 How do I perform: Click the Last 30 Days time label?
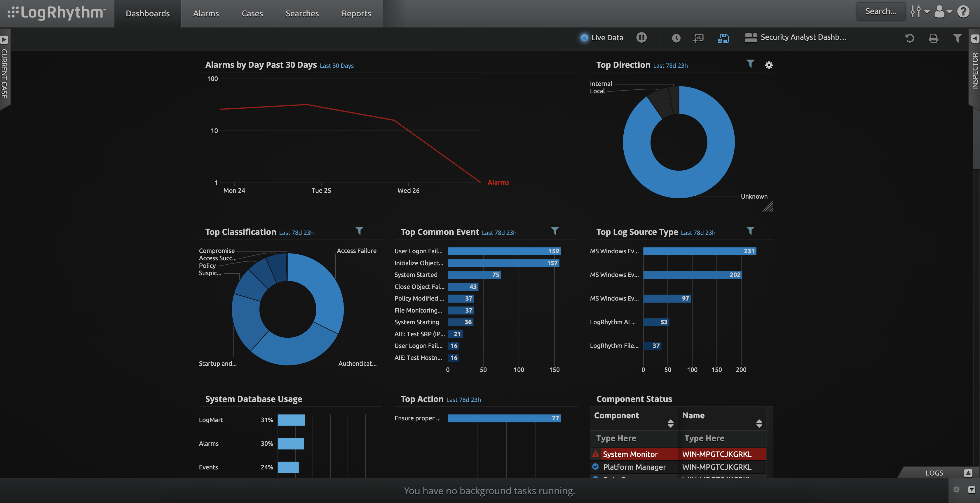pyautogui.click(x=337, y=65)
